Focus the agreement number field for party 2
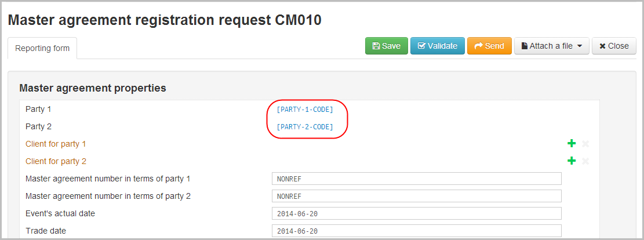 coord(416,196)
